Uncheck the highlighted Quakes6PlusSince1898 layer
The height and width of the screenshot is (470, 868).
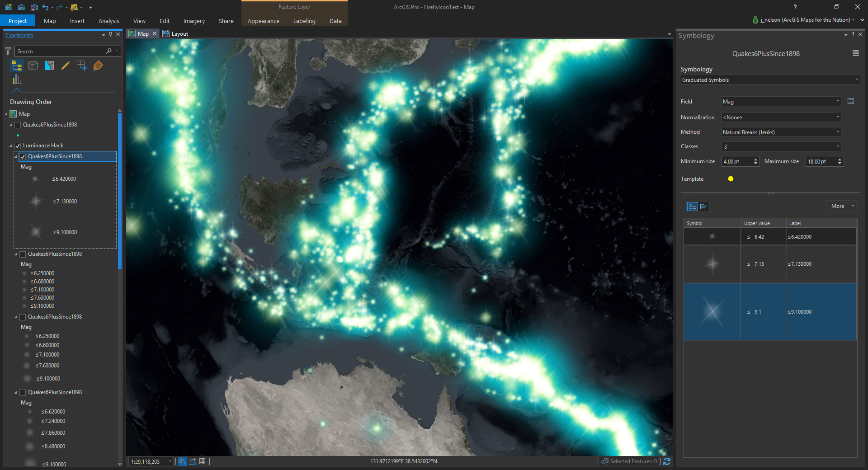[x=23, y=157]
